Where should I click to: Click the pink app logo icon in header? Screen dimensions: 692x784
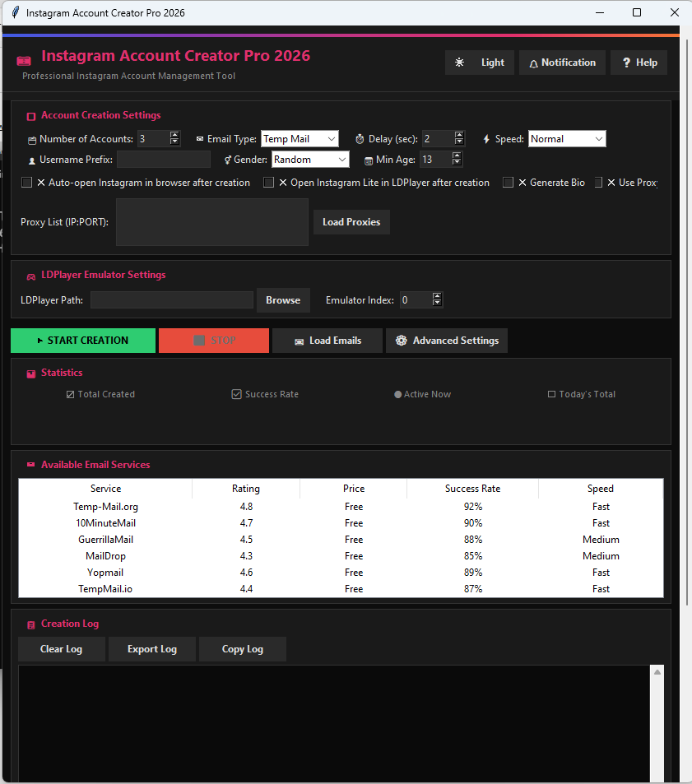coord(24,61)
